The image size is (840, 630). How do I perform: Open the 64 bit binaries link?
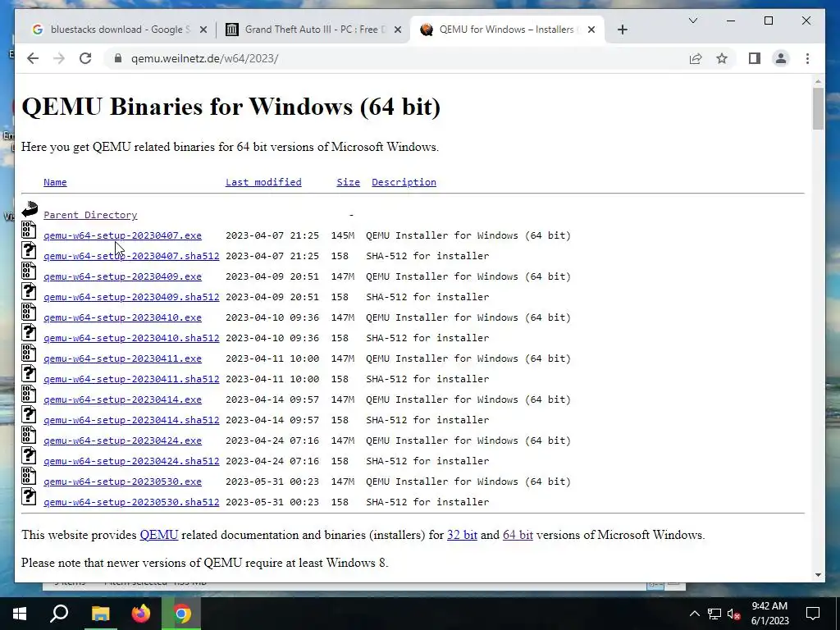point(518,535)
